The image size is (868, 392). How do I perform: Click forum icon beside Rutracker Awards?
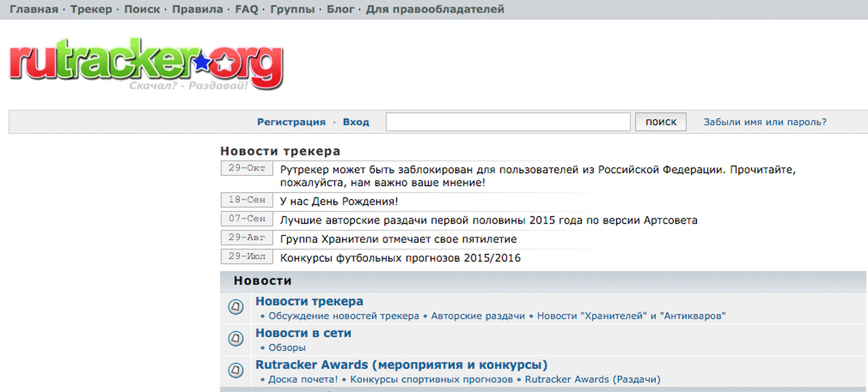[x=236, y=370]
